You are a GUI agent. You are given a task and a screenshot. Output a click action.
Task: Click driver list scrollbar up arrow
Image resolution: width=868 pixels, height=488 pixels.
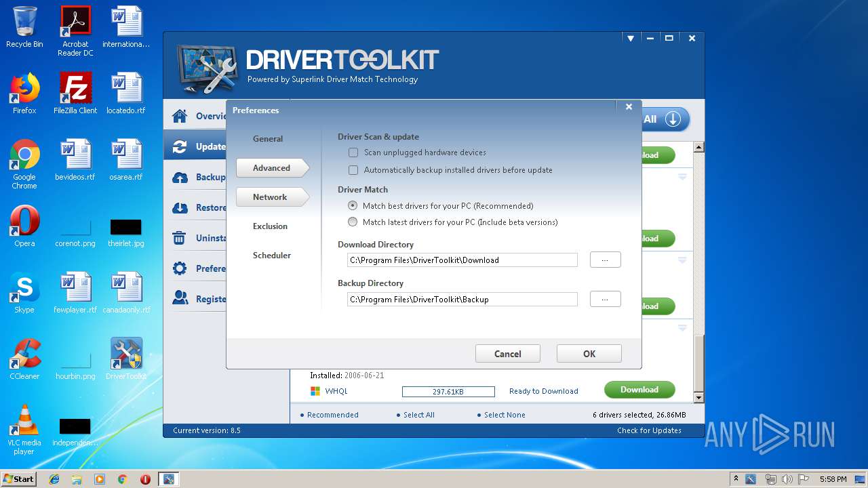coord(699,147)
